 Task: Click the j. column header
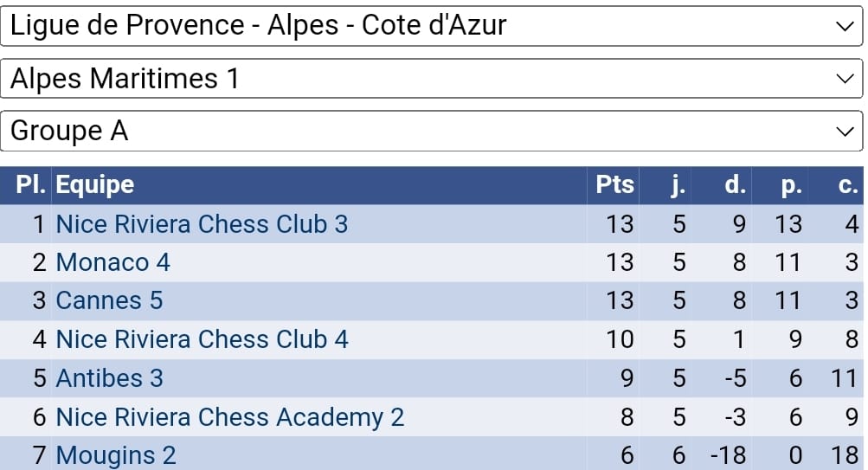(678, 184)
